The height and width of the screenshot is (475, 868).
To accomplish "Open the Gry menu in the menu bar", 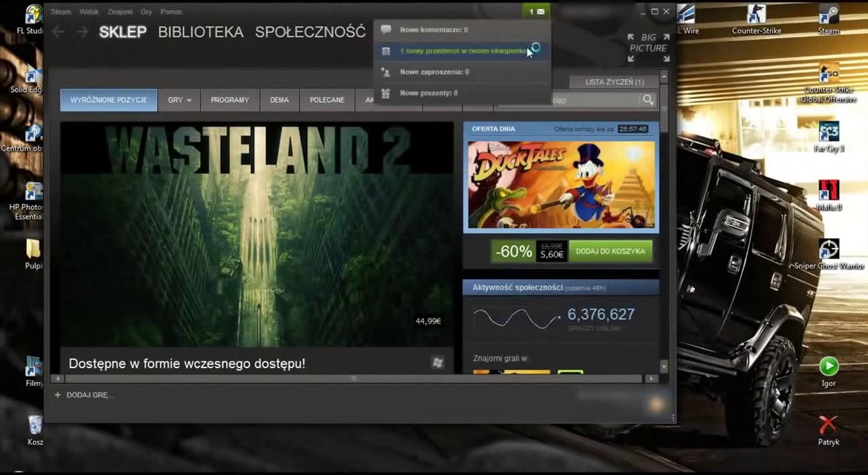I will click(146, 12).
